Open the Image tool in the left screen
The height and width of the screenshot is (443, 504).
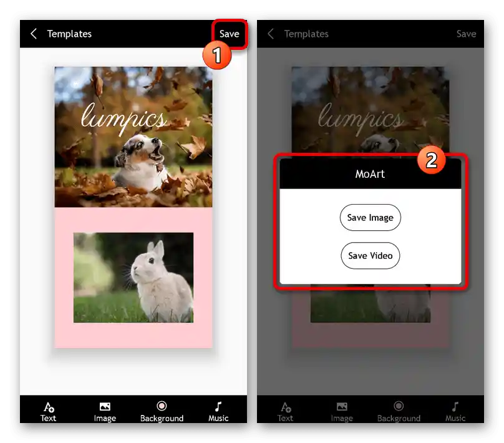click(105, 412)
